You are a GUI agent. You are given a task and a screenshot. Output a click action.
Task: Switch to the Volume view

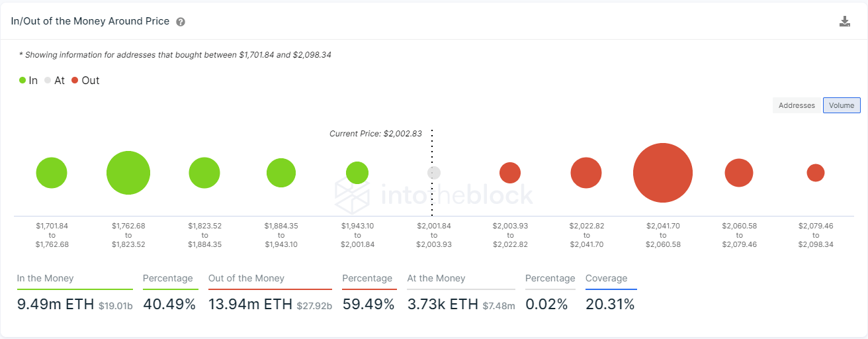pos(842,105)
